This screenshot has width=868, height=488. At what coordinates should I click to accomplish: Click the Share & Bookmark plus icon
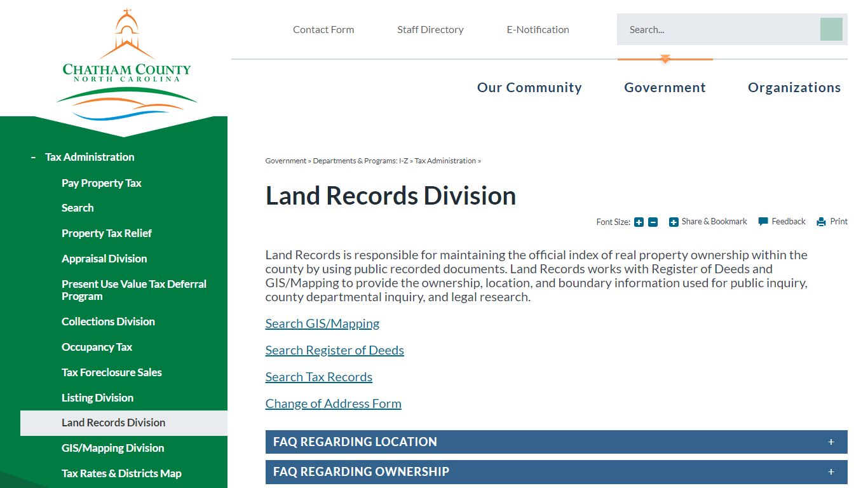click(674, 222)
